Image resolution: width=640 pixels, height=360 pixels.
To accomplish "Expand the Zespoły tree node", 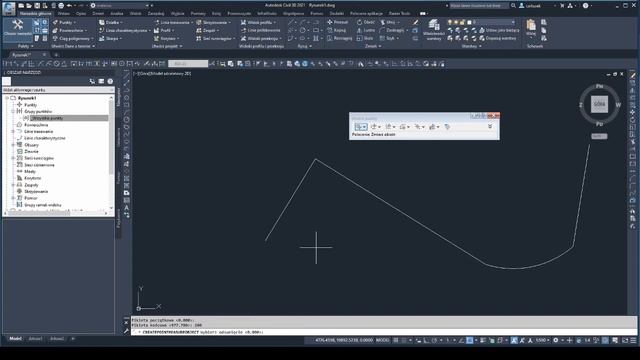I will point(13,184).
